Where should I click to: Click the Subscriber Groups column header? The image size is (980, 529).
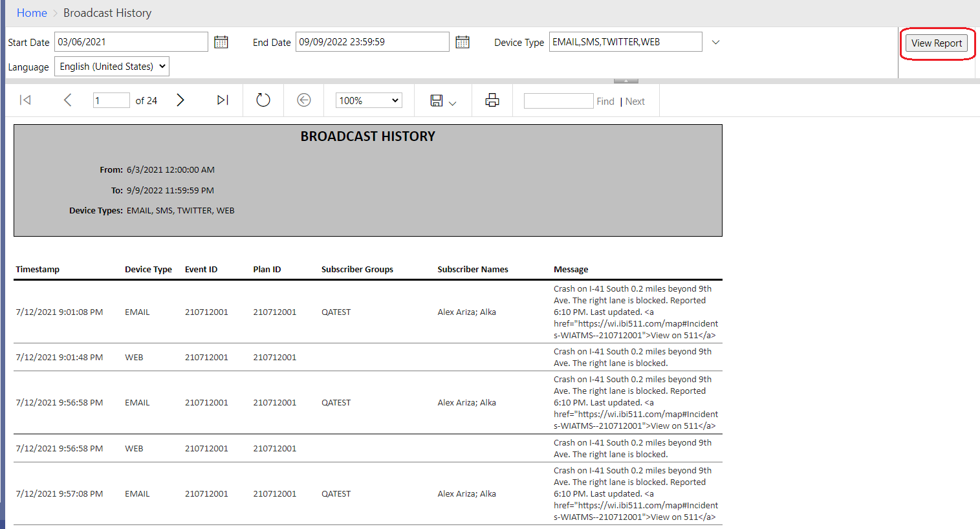[x=357, y=270]
